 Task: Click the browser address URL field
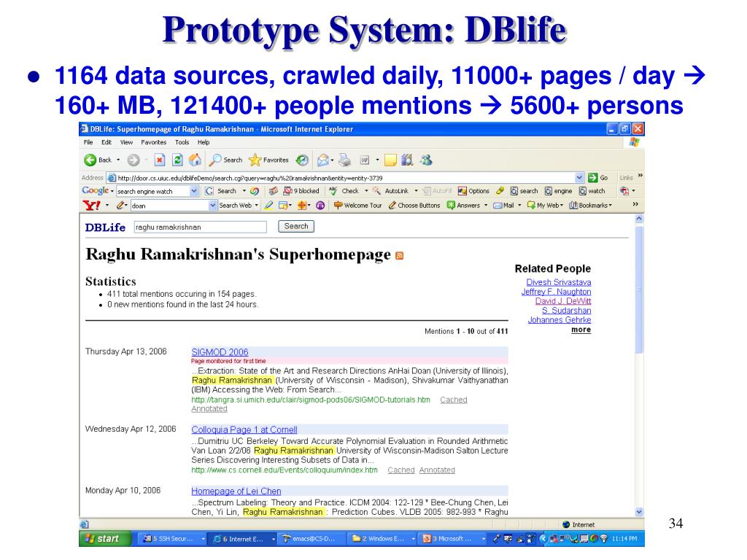(340, 178)
